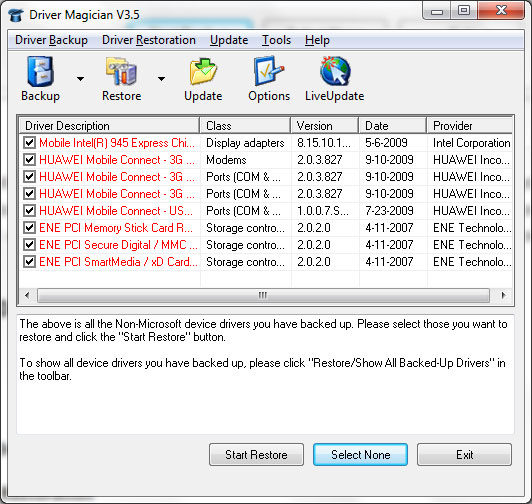This screenshot has height=504, width=532.
Task: Maximize the Driver Magician window
Action: point(464,11)
